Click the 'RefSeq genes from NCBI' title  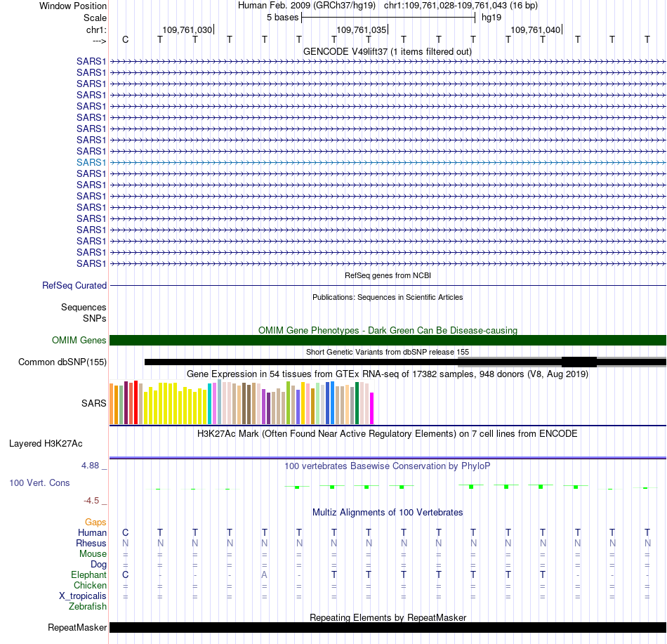click(x=388, y=275)
